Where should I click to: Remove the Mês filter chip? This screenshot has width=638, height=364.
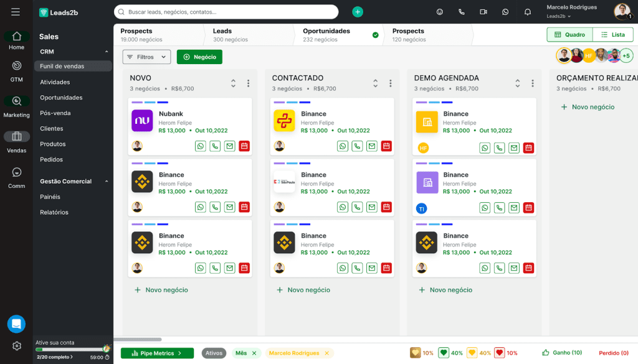tap(254, 353)
